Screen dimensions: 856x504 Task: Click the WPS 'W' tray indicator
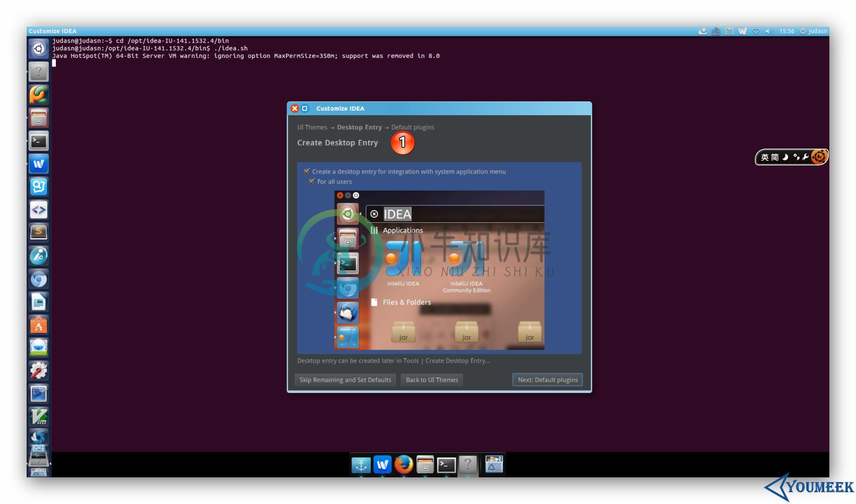[x=742, y=31]
